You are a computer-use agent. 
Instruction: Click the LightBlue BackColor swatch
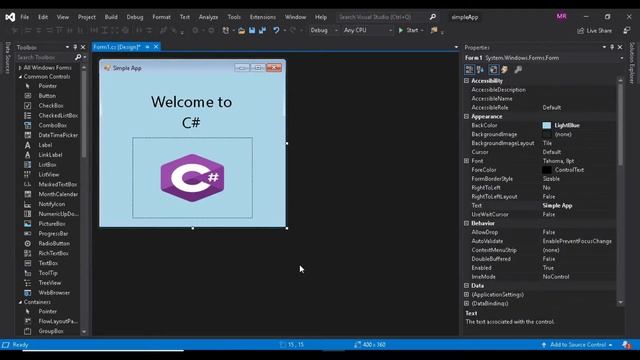pyautogui.click(x=547, y=125)
